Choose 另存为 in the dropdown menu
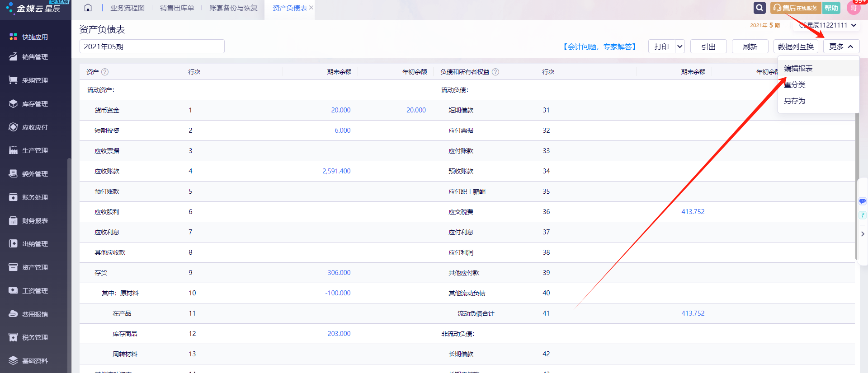Screen dimensions: 868x373 coord(795,101)
